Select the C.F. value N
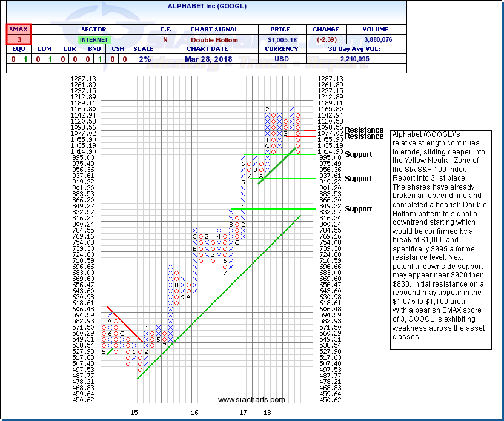The width and height of the screenshot is (504, 421). tap(165, 39)
